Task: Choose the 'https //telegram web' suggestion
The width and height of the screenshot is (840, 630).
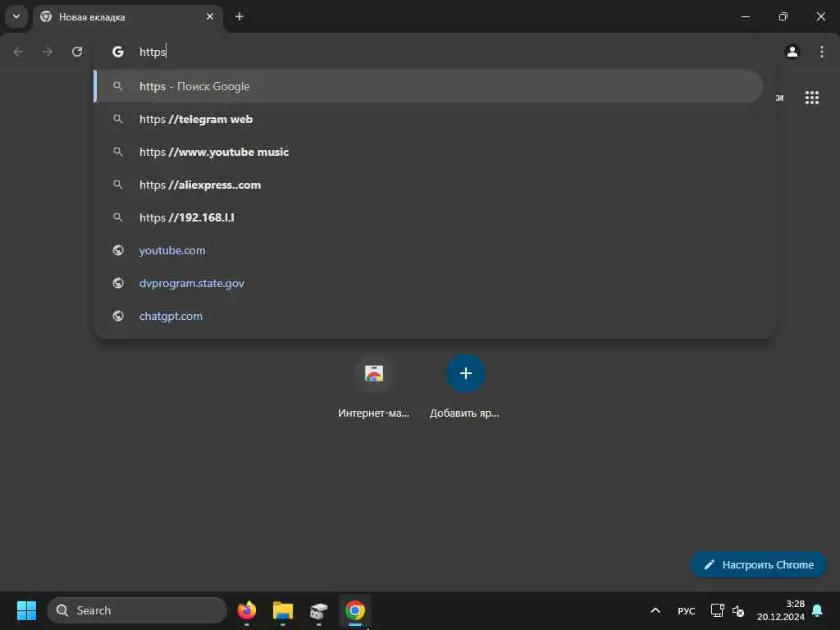Action: point(428,119)
